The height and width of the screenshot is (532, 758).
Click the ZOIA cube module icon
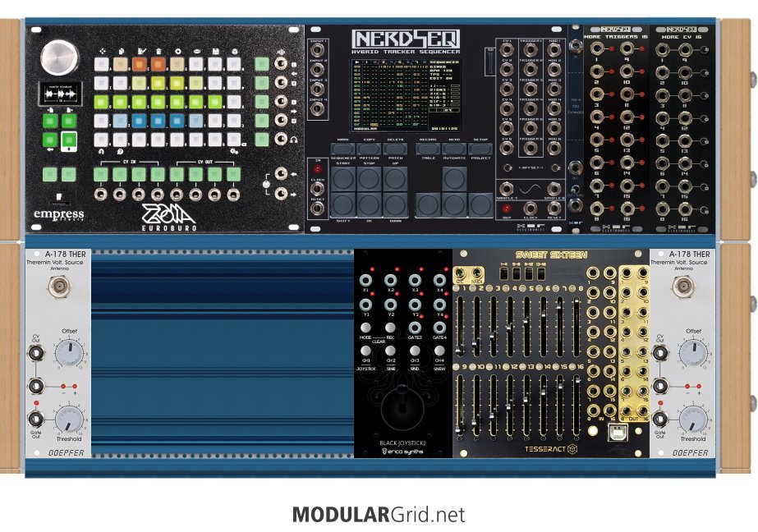[x=234, y=51]
